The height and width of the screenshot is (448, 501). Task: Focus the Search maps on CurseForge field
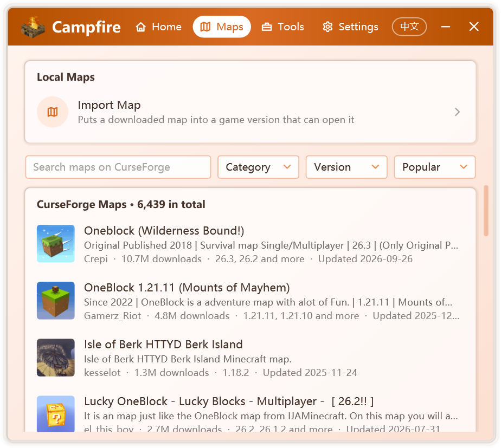[118, 167]
